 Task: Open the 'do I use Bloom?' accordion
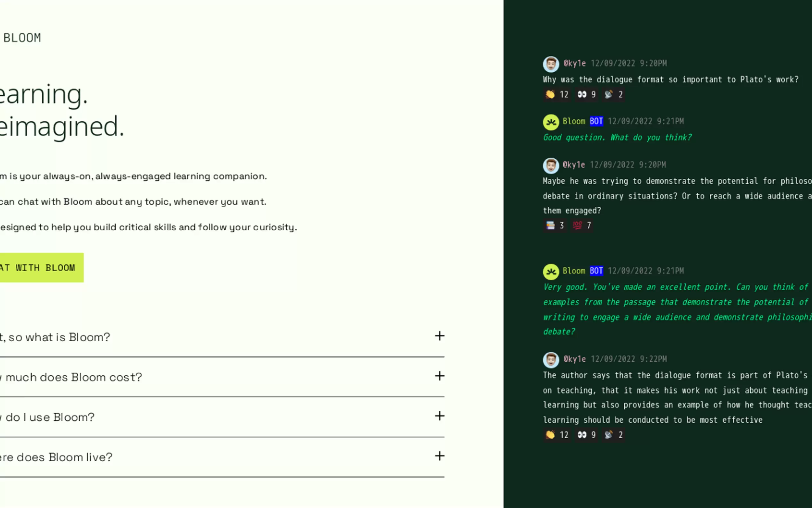439,416
